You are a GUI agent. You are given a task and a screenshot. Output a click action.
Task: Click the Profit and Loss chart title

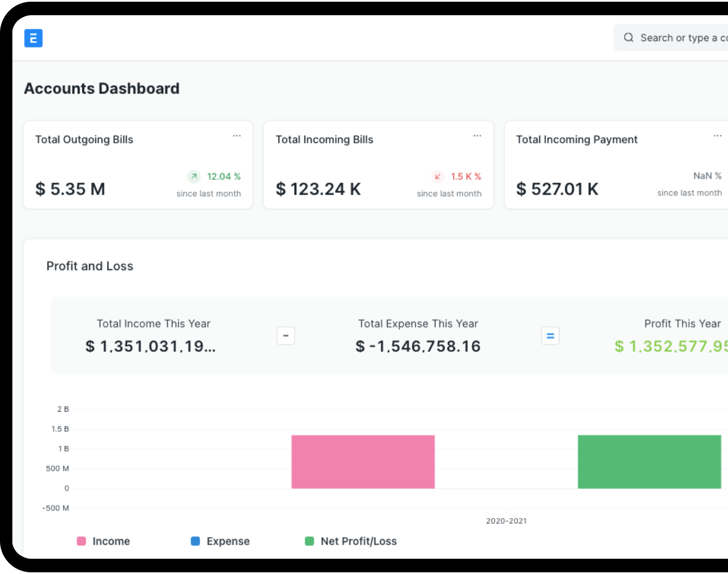point(90,266)
